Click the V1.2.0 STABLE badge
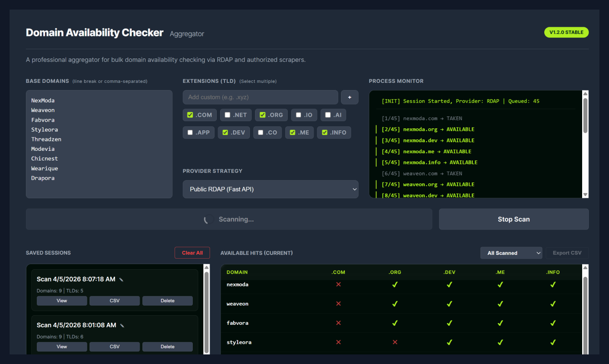The height and width of the screenshot is (364, 609). (x=566, y=32)
